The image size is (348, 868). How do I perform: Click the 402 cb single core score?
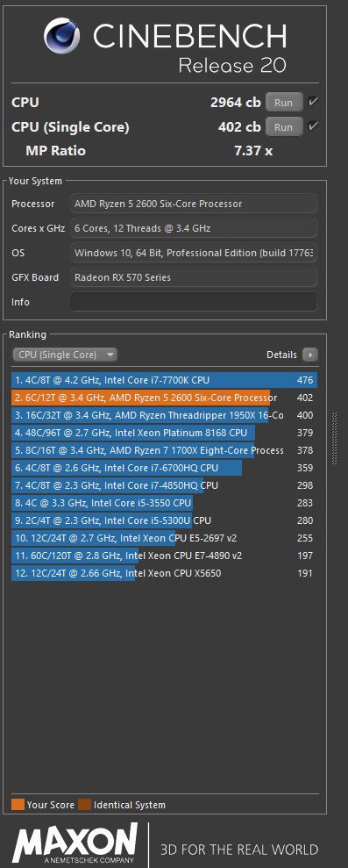click(x=239, y=126)
